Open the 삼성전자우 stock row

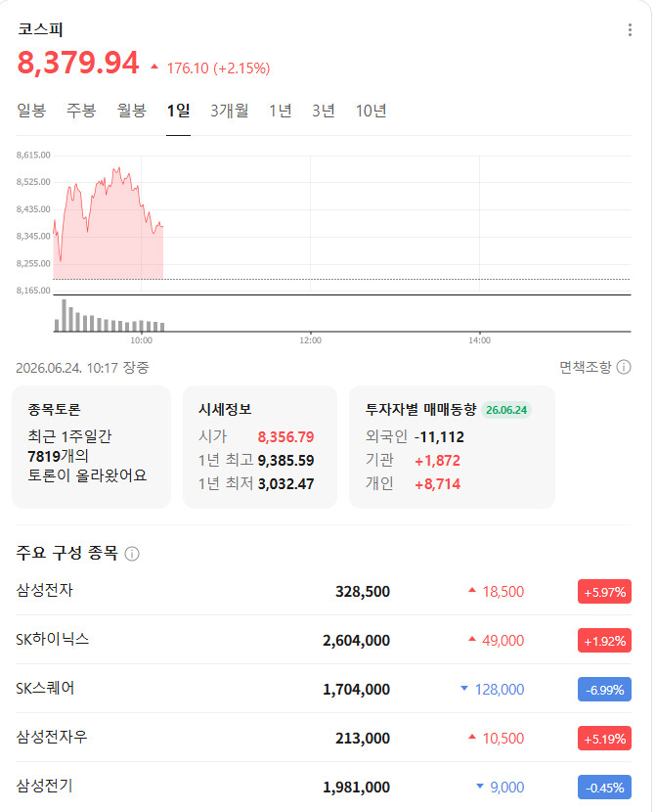pyautogui.click(x=324, y=738)
